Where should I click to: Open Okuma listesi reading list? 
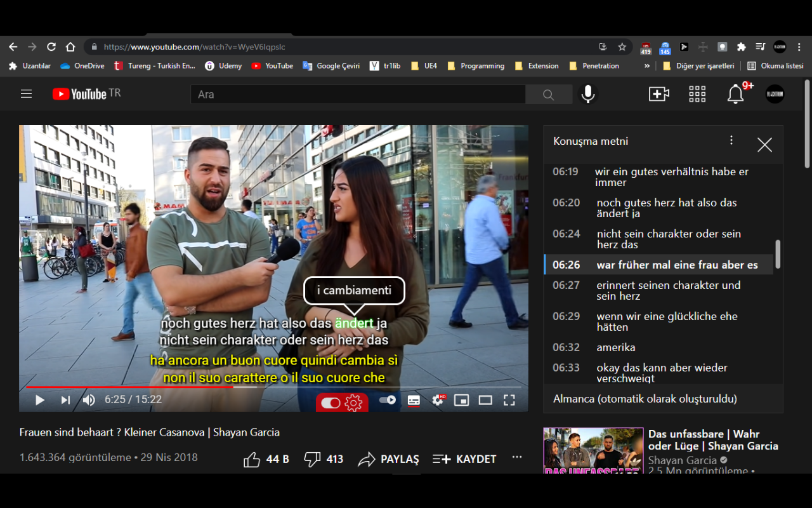click(x=775, y=66)
